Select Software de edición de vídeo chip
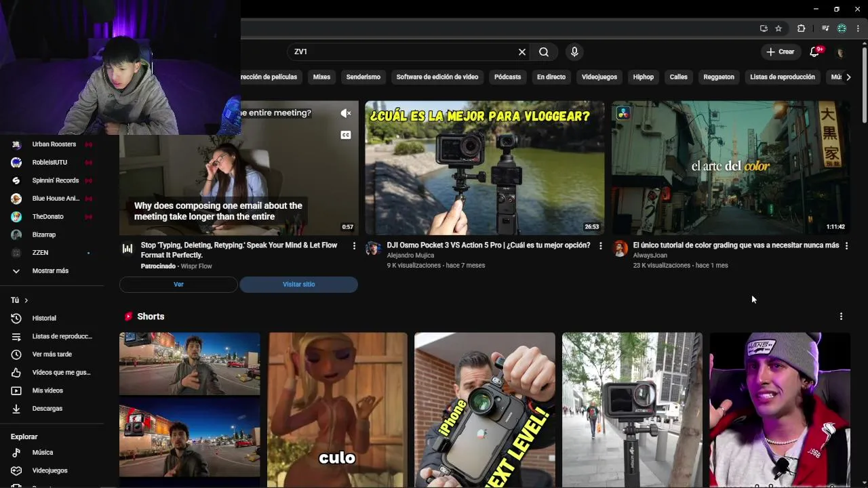 point(437,77)
